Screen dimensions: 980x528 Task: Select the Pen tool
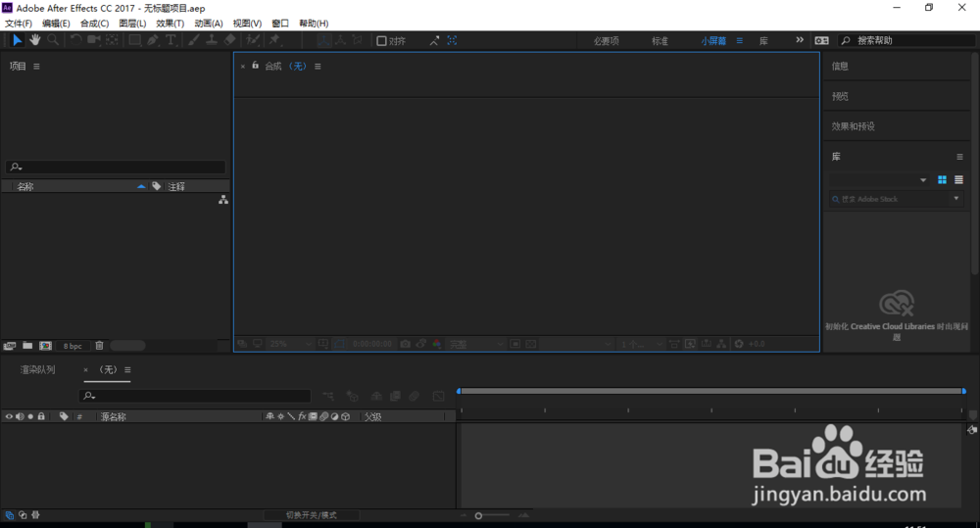pos(153,40)
